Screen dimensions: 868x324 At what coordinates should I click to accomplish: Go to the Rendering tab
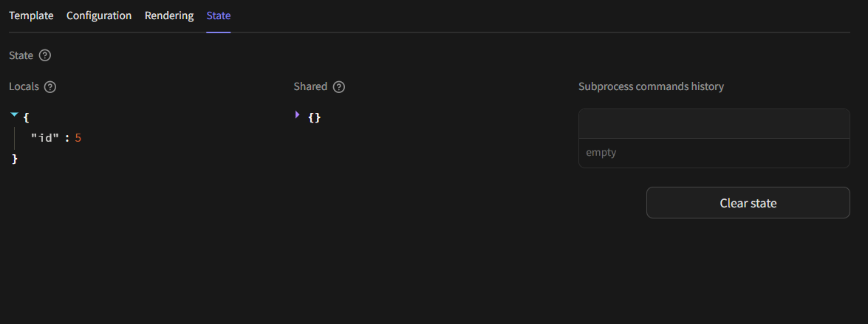coord(169,15)
